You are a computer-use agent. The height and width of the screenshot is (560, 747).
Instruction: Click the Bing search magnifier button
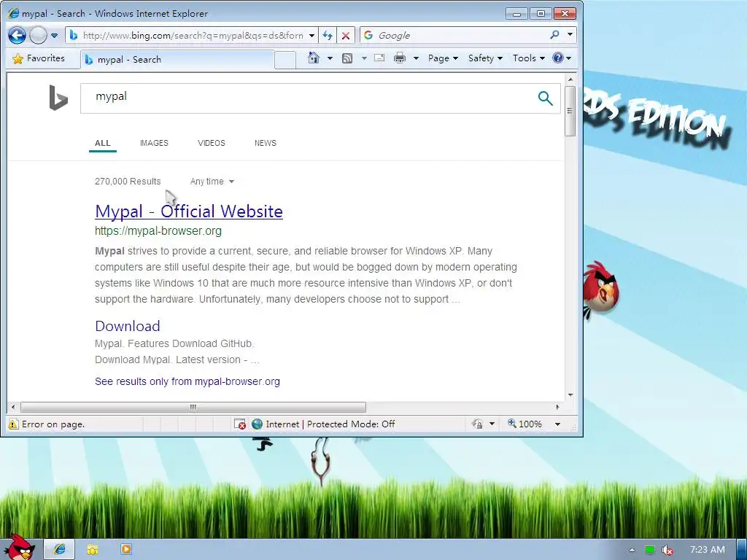pos(545,98)
